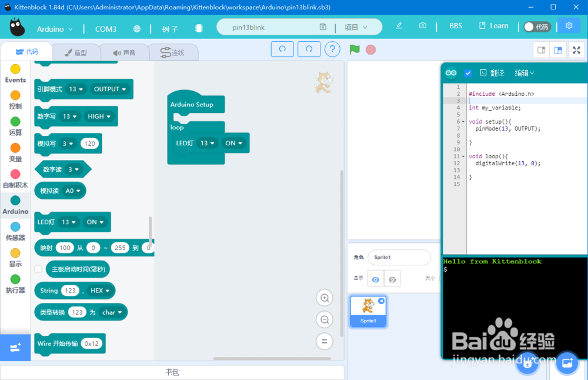
Task: Click the pencil edit icon
Action: pos(399,25)
